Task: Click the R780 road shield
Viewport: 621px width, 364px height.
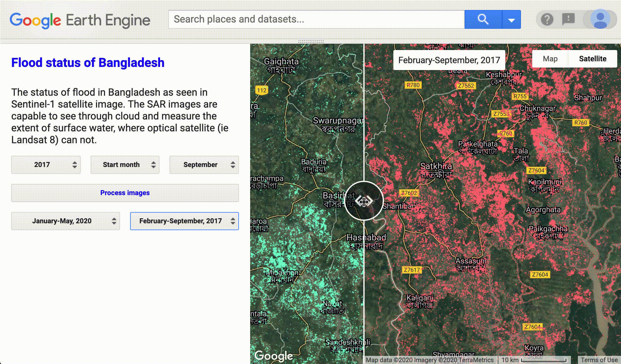Action: (x=413, y=85)
